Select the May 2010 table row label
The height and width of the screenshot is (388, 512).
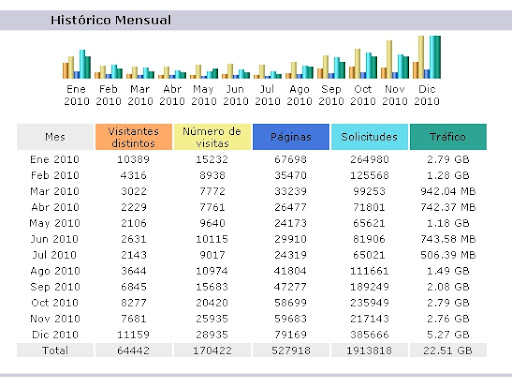[x=55, y=223]
